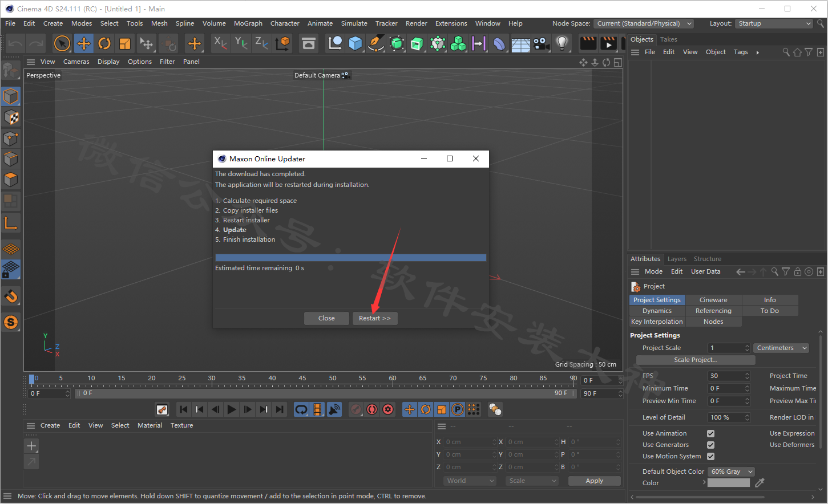Open the Cineware tab in Attributes
The width and height of the screenshot is (828, 504).
pos(713,300)
